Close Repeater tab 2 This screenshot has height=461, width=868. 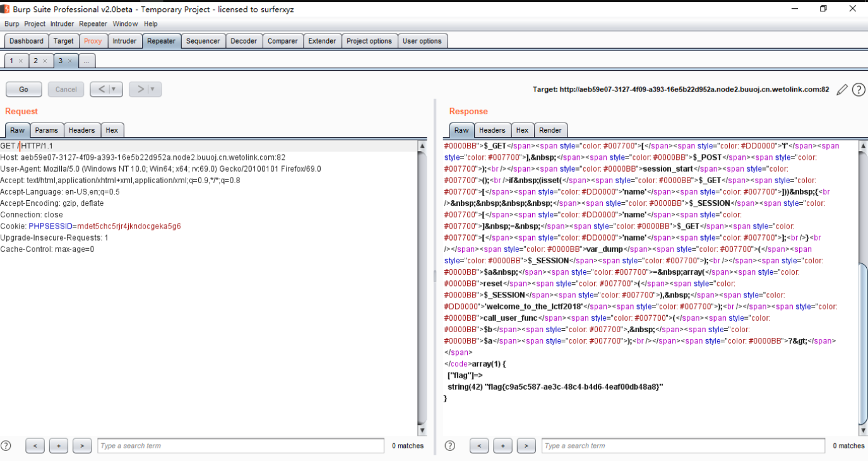(x=45, y=61)
